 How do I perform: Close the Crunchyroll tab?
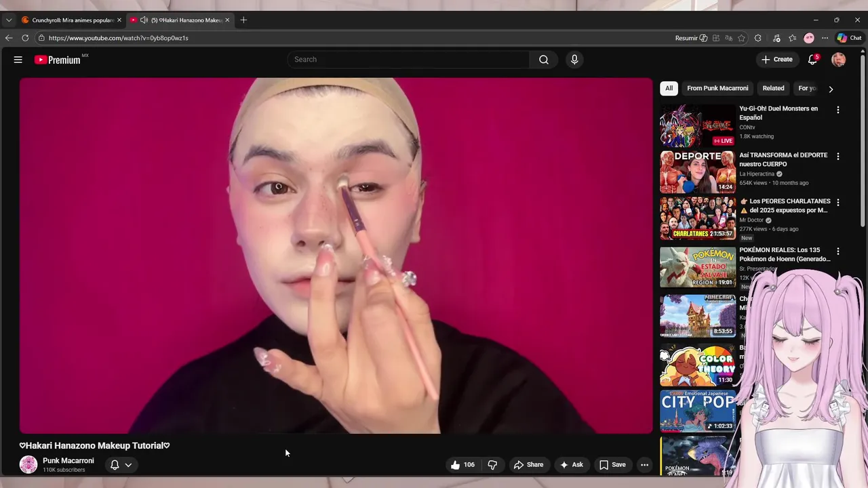click(x=119, y=20)
